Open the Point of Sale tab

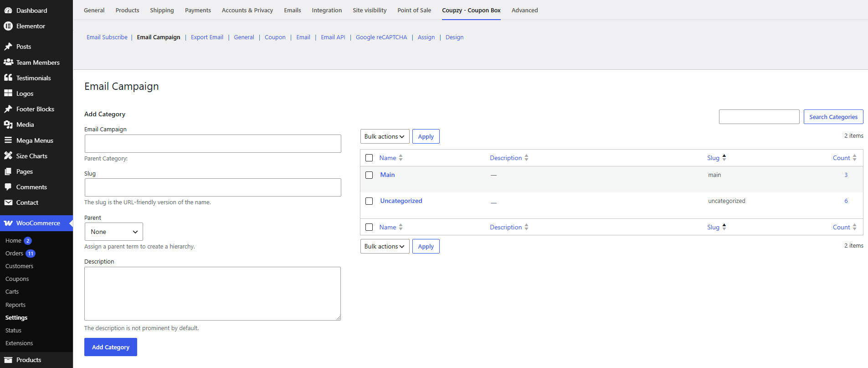click(414, 10)
